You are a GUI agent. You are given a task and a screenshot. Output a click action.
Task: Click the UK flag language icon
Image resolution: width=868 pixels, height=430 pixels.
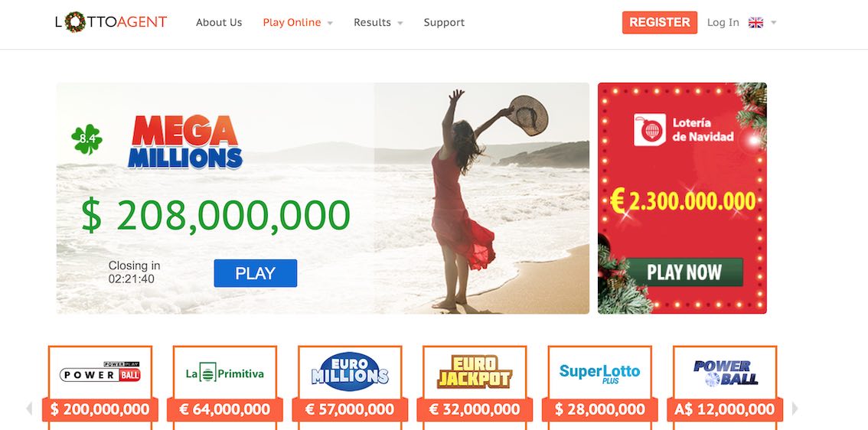coord(755,23)
